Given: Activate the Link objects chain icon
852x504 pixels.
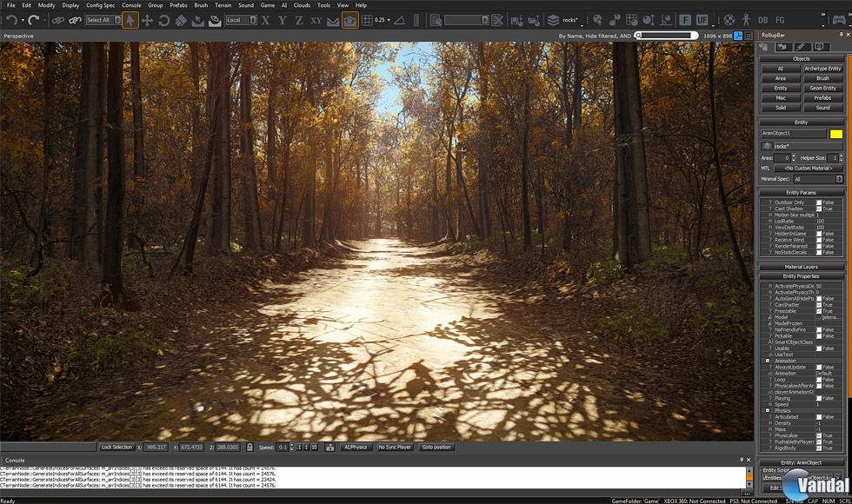Looking at the screenshot, I should tap(57, 21).
